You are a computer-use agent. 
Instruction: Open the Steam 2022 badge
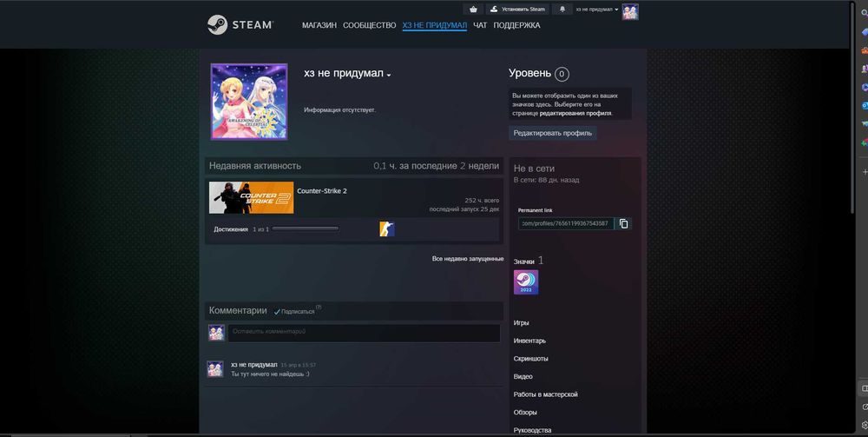525,281
